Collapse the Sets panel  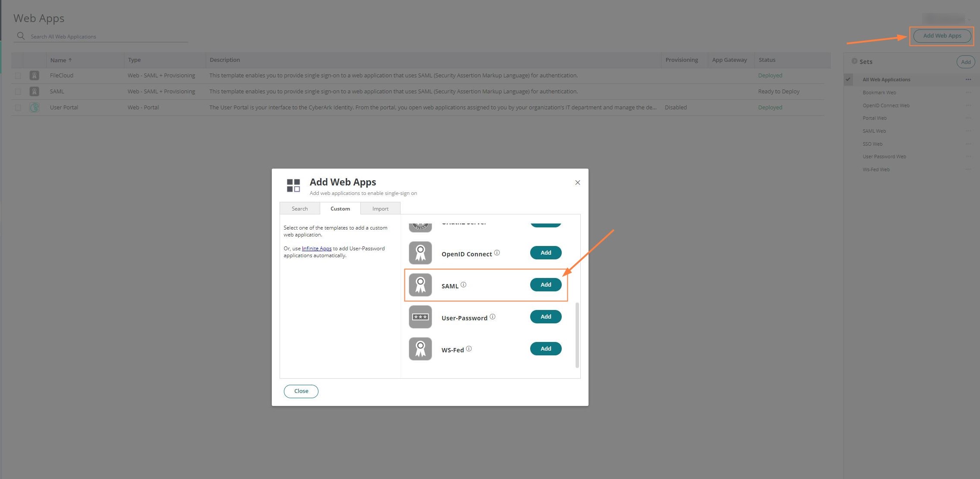click(x=855, y=61)
